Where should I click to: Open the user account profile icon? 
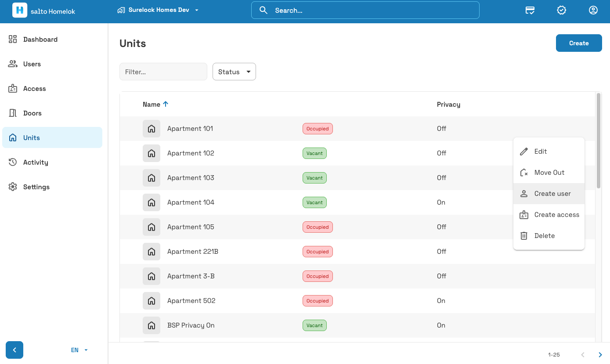point(593,10)
